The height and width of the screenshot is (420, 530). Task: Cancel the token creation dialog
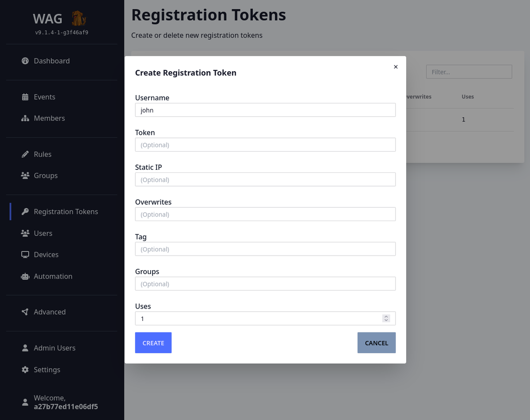point(376,343)
